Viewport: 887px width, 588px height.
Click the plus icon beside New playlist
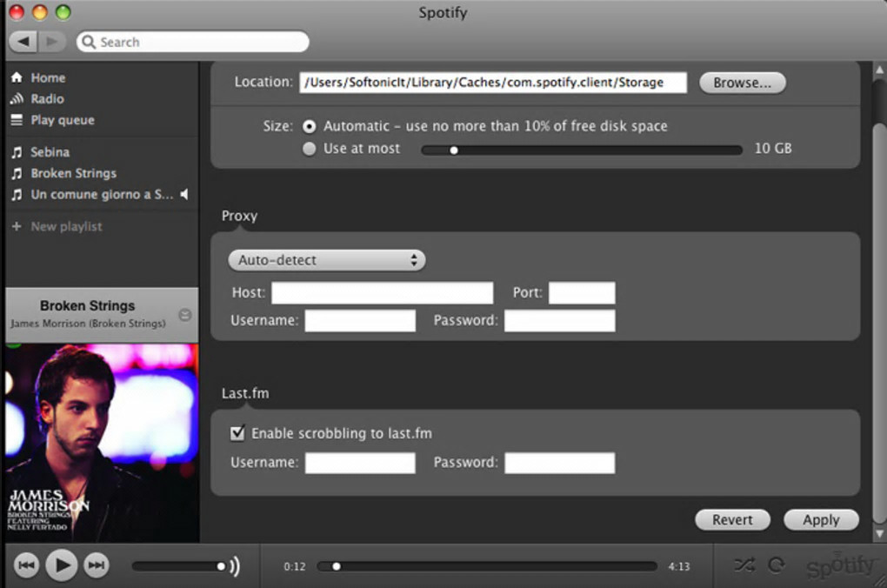click(x=17, y=226)
